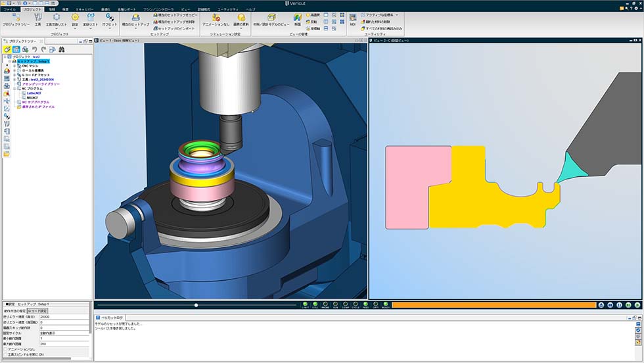The width and height of the screenshot is (644, 363).
Task: Click the animation speed slider handle
Action: pos(196,305)
